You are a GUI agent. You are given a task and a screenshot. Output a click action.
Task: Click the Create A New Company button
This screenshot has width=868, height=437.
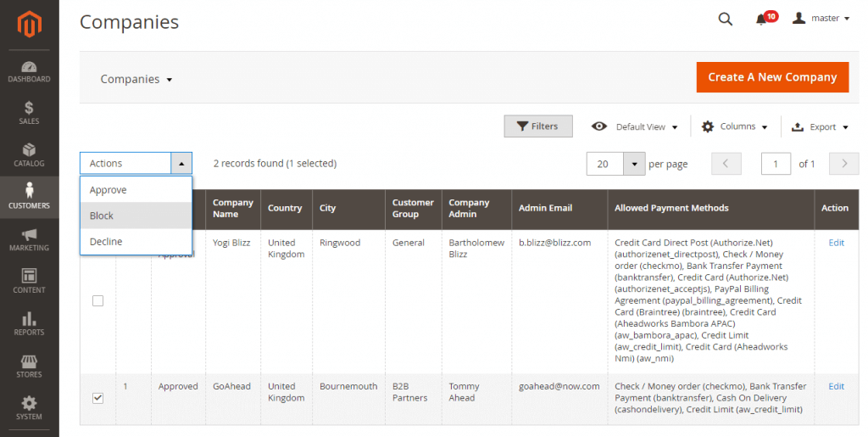772,77
